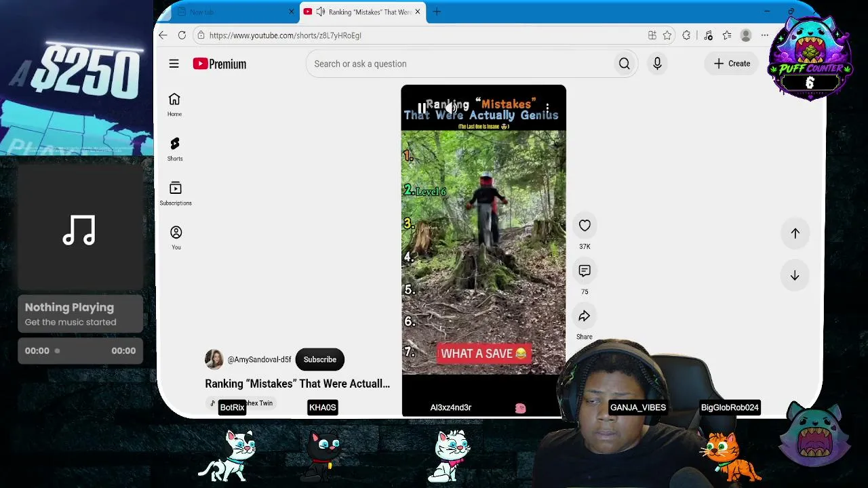Open the You section in sidebar
Image resolution: width=868 pixels, height=488 pixels.
point(176,238)
